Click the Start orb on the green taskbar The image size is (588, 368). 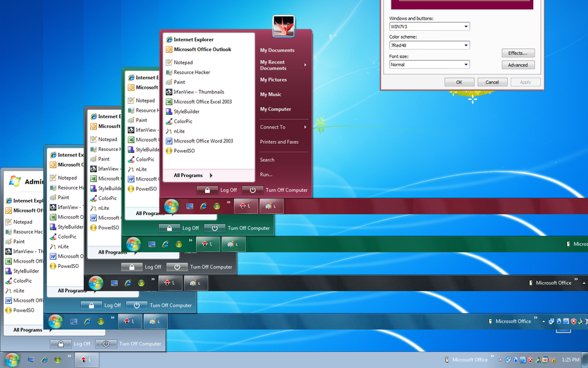point(133,244)
